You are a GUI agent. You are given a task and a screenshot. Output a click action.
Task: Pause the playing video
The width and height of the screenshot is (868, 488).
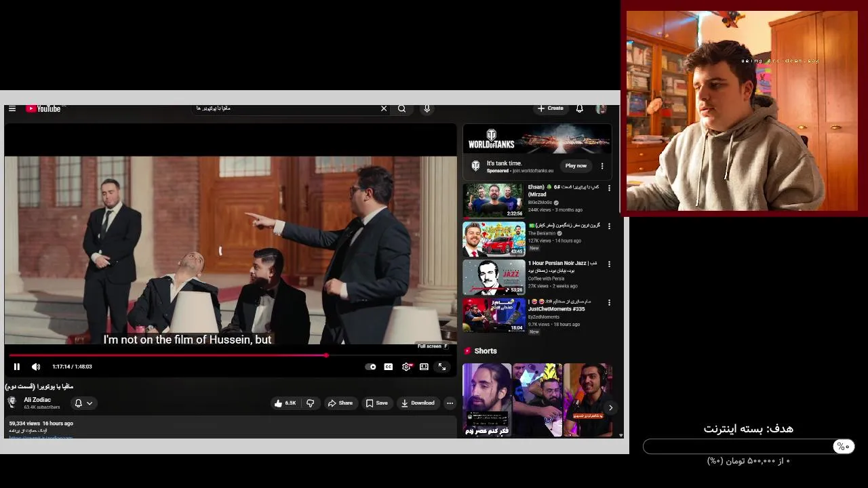point(17,367)
